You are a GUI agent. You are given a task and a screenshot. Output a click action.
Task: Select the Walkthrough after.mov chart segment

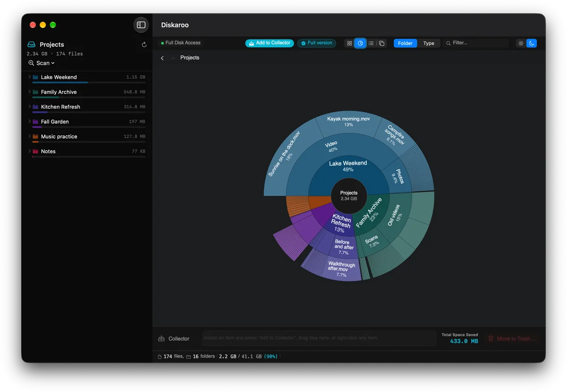tap(341, 269)
